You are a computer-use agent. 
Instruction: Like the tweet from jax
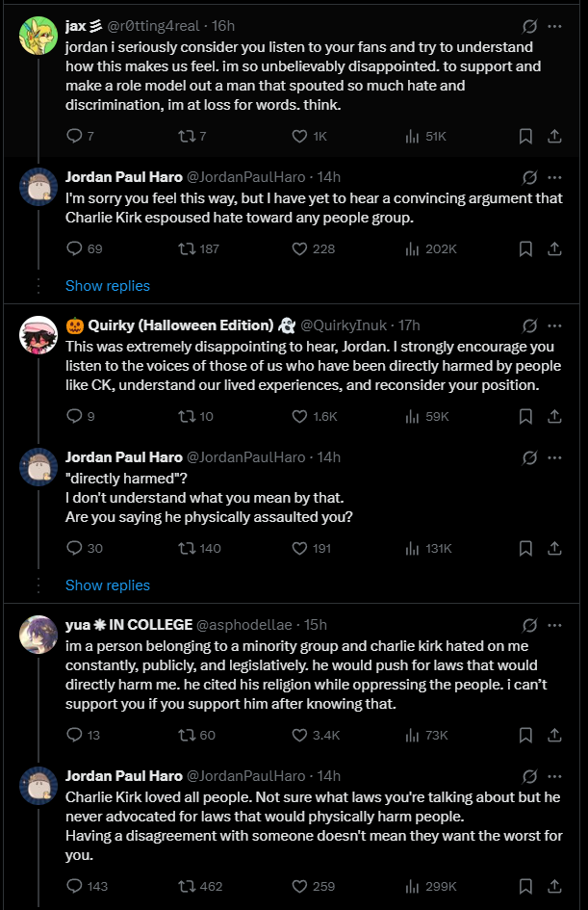298,137
